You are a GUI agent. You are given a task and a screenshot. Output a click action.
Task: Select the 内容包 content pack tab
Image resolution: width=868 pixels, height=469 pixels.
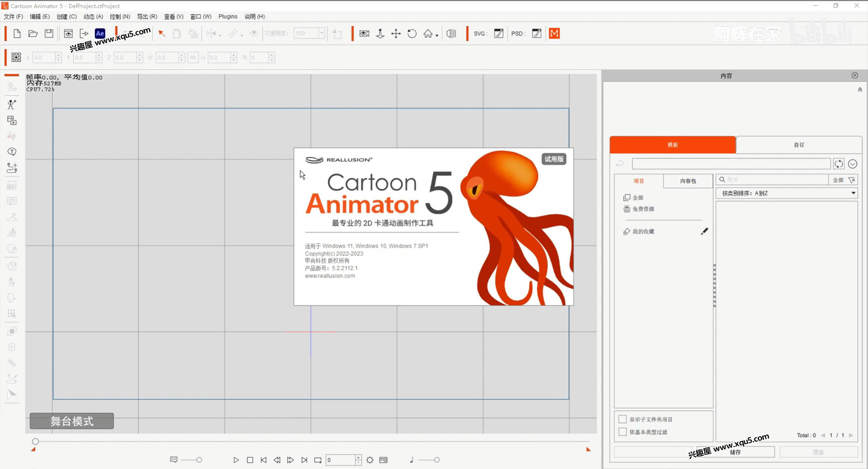pos(688,181)
